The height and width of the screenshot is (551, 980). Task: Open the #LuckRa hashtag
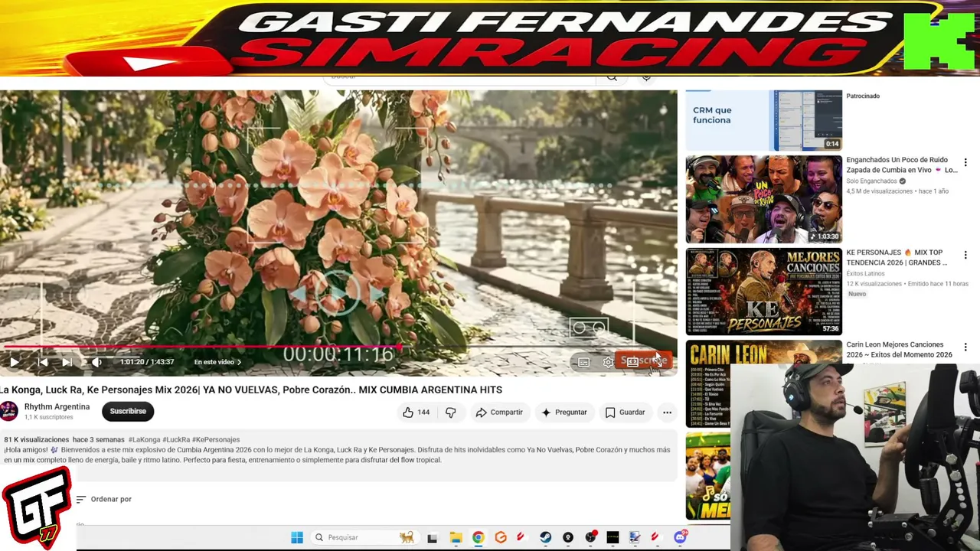[x=176, y=440]
